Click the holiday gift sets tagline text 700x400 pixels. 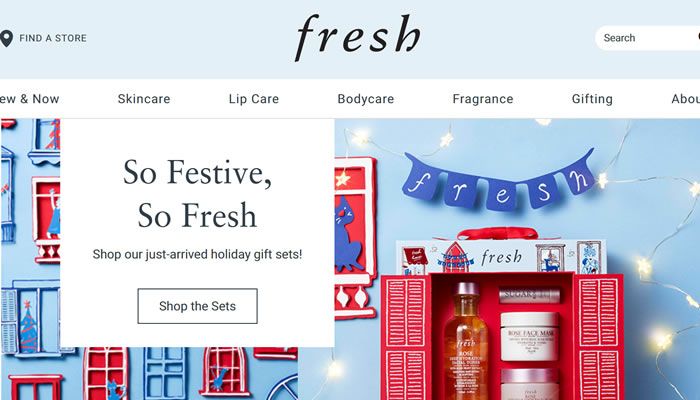point(197,254)
